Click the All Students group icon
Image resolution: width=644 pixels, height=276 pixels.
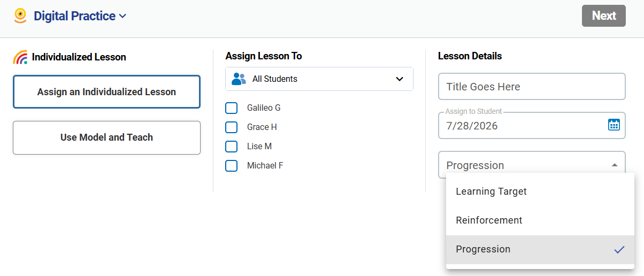pyautogui.click(x=239, y=79)
